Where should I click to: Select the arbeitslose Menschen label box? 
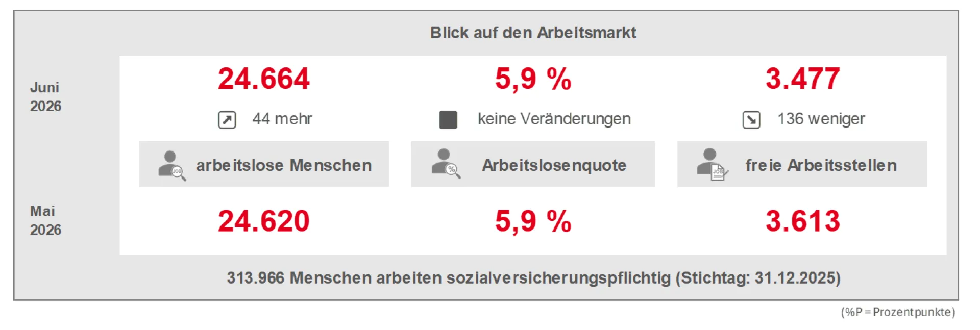[x=264, y=164]
